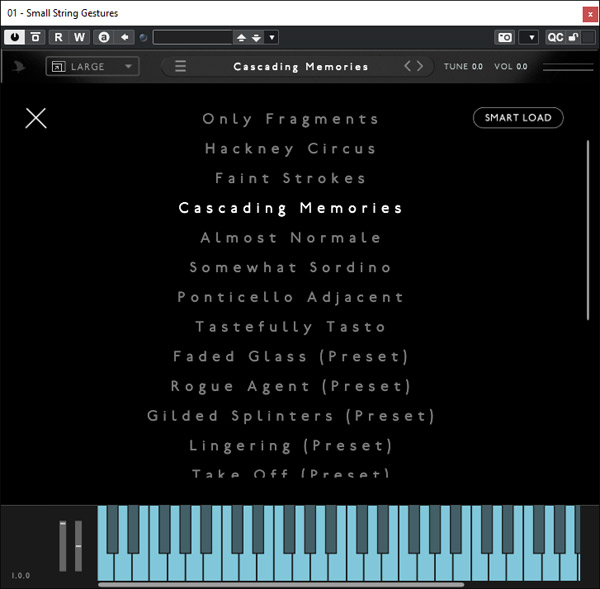Click the camera snapshot icon
This screenshot has height=589, width=600.
click(505, 37)
